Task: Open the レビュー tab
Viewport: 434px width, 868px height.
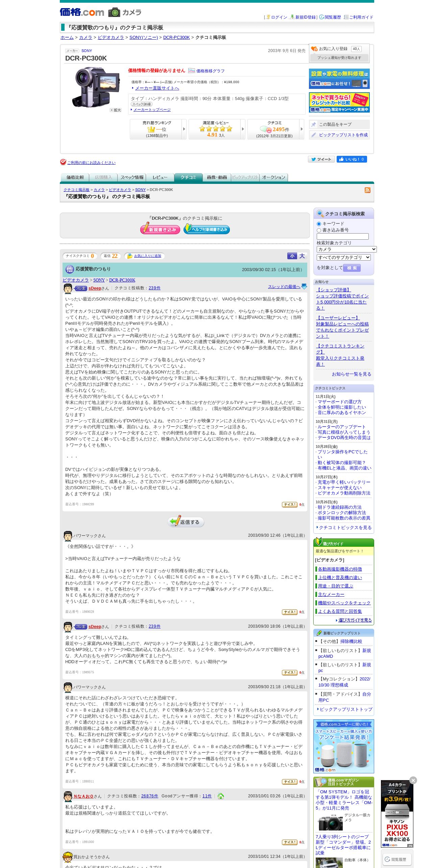Action: point(160,177)
